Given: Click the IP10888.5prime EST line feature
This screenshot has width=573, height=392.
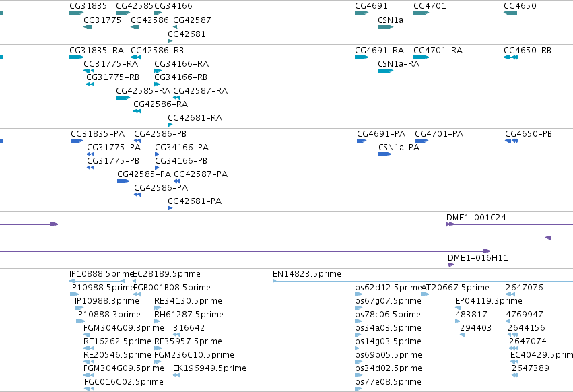Looking at the screenshot, I should 97,281.
